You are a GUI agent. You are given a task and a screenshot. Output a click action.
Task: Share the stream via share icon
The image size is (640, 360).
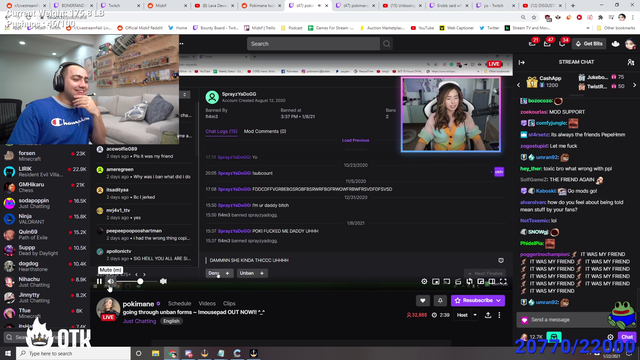[x=488, y=315]
